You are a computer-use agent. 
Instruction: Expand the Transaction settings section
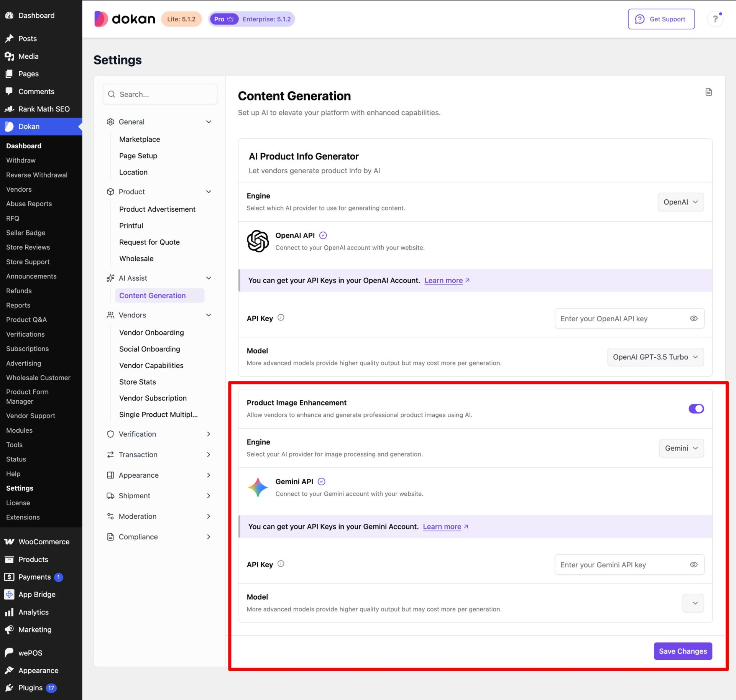point(159,455)
